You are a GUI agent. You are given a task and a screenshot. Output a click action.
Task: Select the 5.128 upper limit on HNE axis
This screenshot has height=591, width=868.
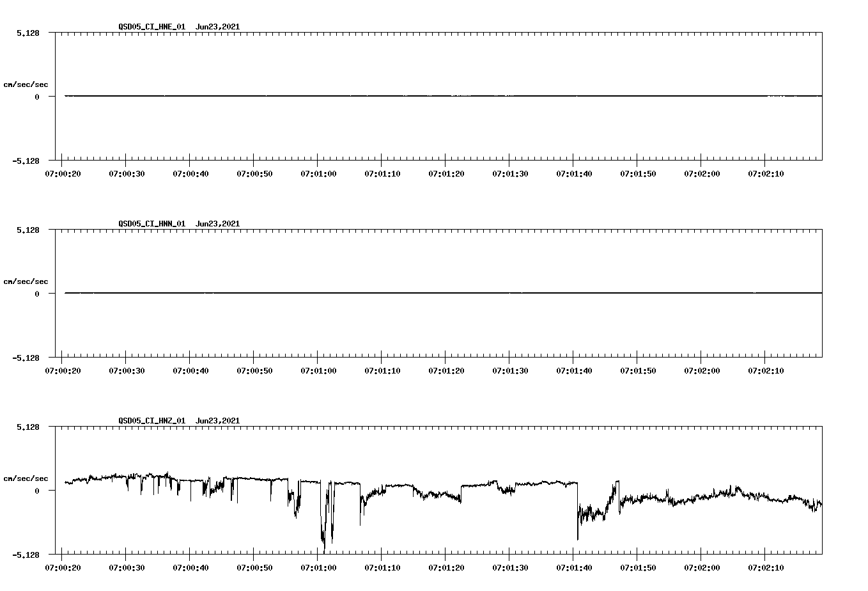pyautogui.click(x=28, y=33)
